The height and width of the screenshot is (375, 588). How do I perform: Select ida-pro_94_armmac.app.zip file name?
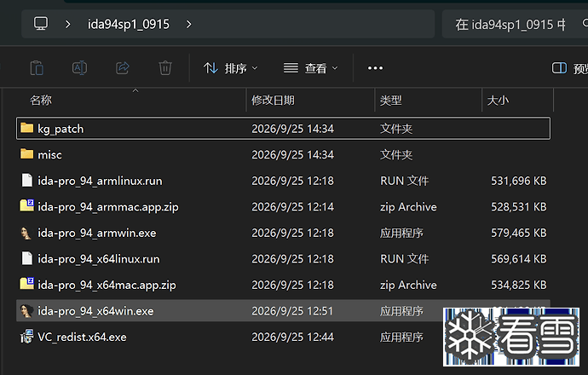coord(108,207)
